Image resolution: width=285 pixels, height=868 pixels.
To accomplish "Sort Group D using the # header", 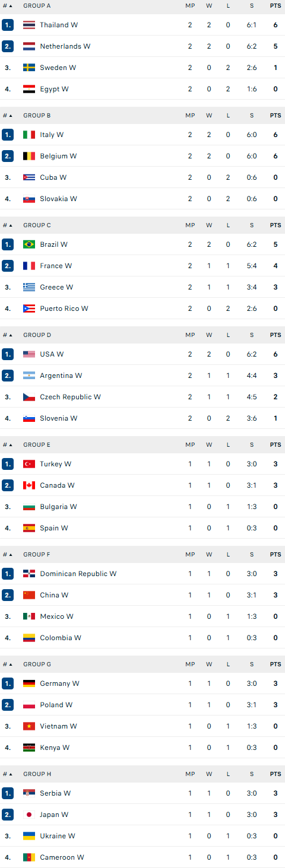I will tap(7, 335).
